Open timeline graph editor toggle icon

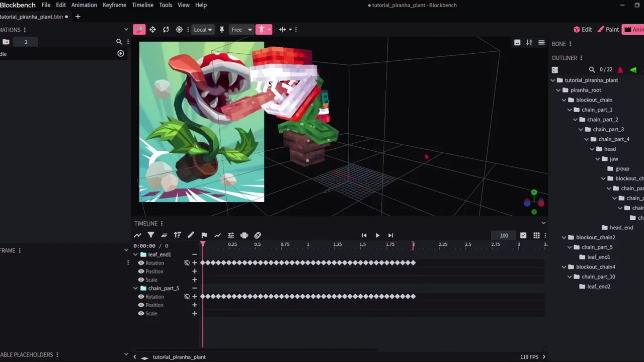(x=137, y=235)
